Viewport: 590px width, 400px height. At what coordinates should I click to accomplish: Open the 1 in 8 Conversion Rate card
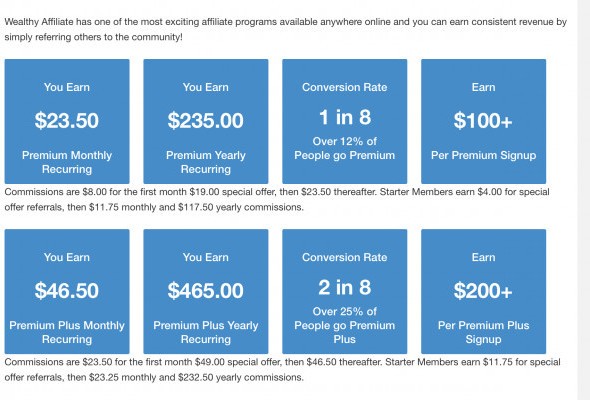[345, 121]
